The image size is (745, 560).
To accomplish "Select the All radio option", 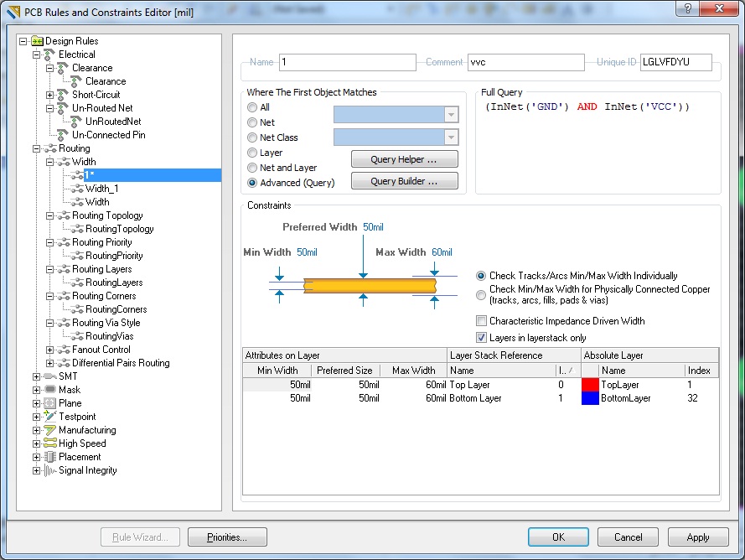I will click(x=252, y=107).
